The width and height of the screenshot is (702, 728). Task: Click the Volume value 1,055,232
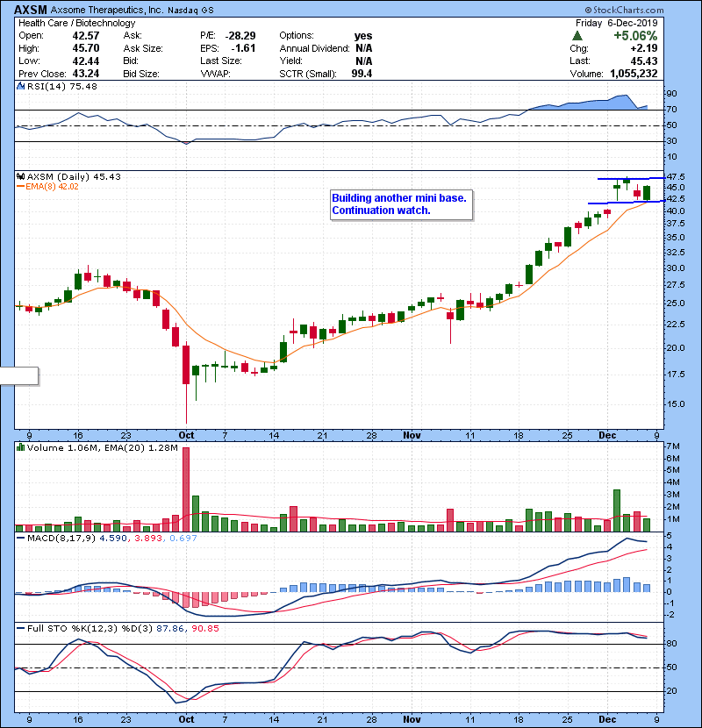click(x=634, y=74)
